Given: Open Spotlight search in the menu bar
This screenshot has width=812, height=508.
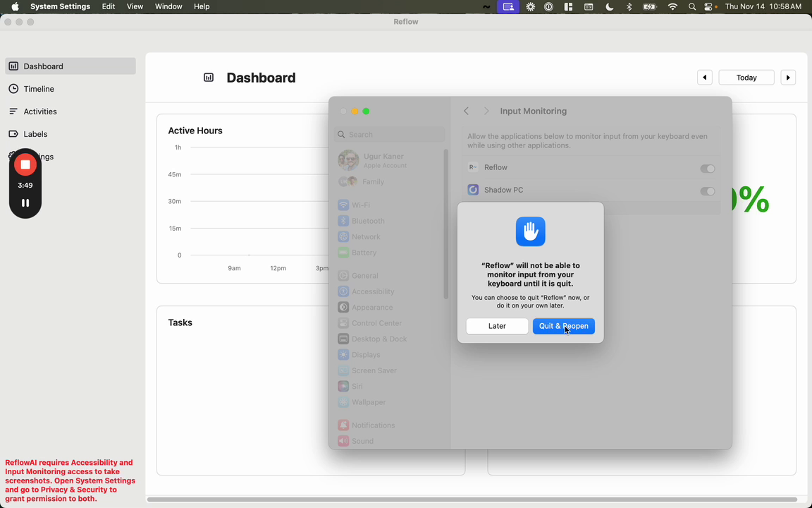Looking at the screenshot, I should click(692, 7).
